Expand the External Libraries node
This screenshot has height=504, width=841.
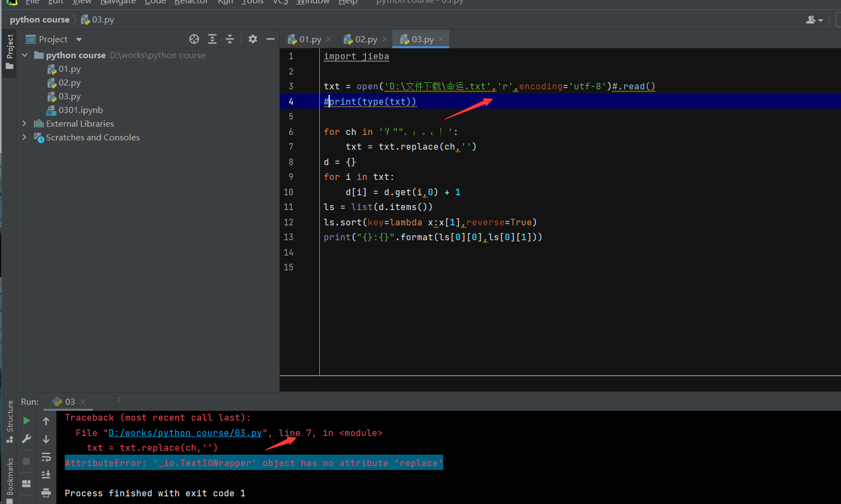coord(24,123)
